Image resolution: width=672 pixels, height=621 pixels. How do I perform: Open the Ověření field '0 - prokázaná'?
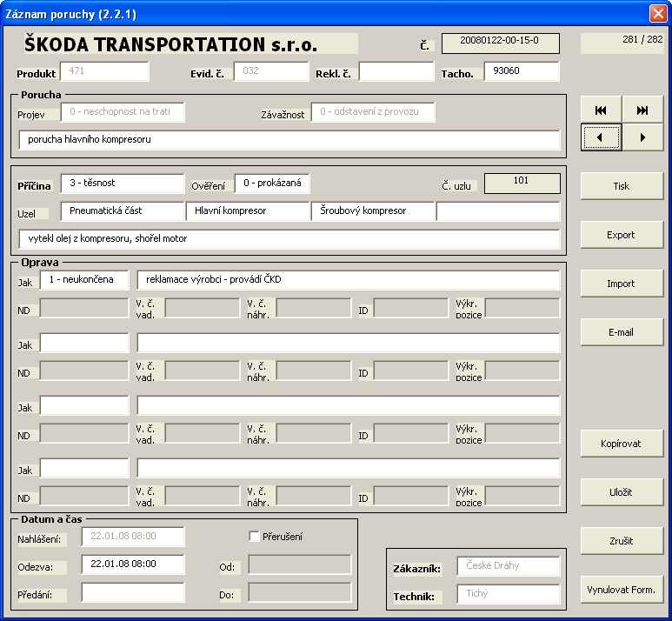point(272,184)
